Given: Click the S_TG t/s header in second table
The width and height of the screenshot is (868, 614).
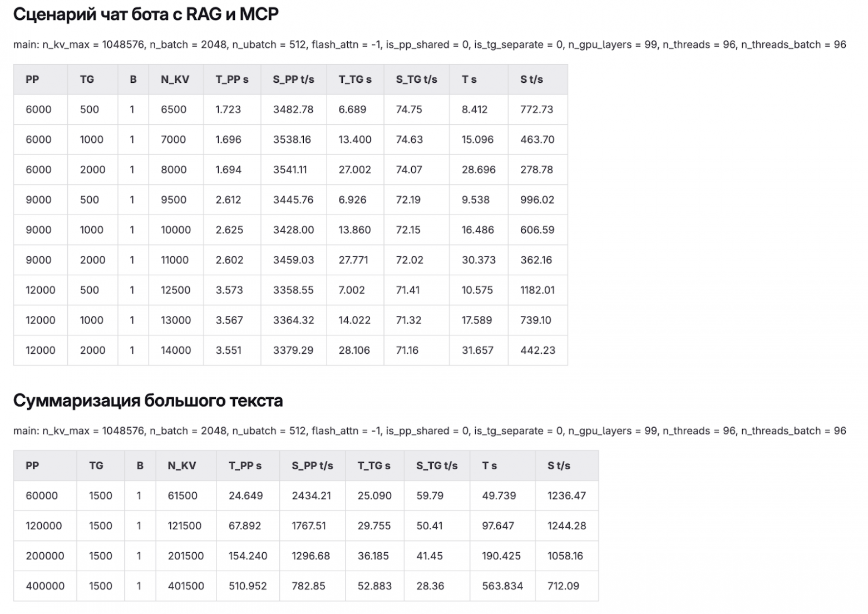Looking at the screenshot, I should (x=437, y=466).
